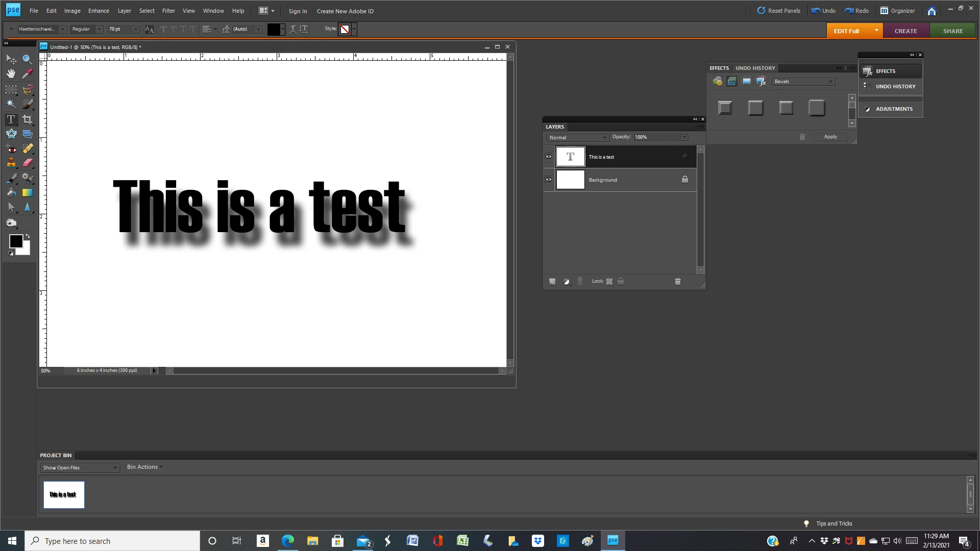980x551 pixels.
Task: Select the Gradient tool
Action: click(x=27, y=193)
